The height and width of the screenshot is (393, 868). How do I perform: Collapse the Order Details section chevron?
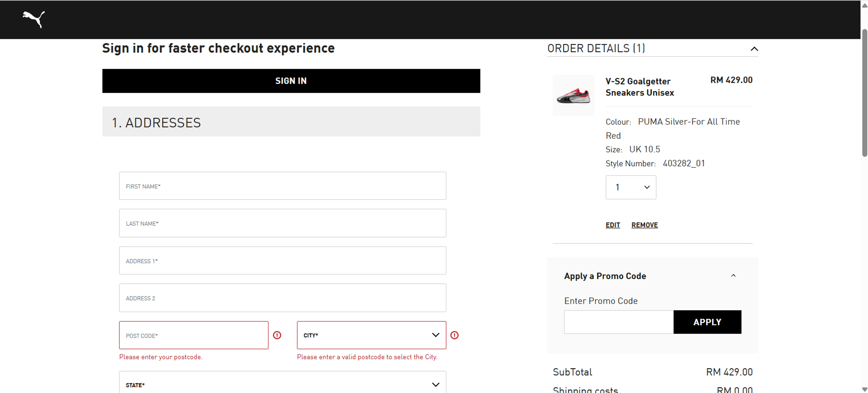[754, 49]
